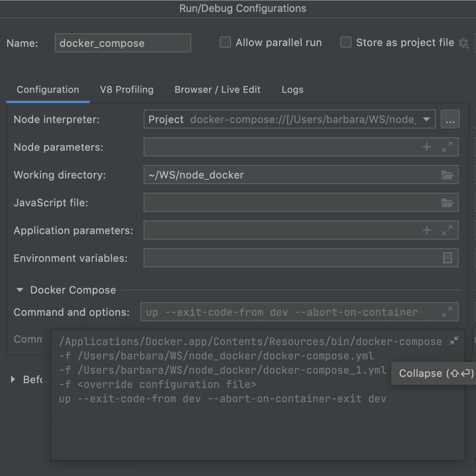
Task: Browse for a Working directory folder
Action: pos(447,175)
